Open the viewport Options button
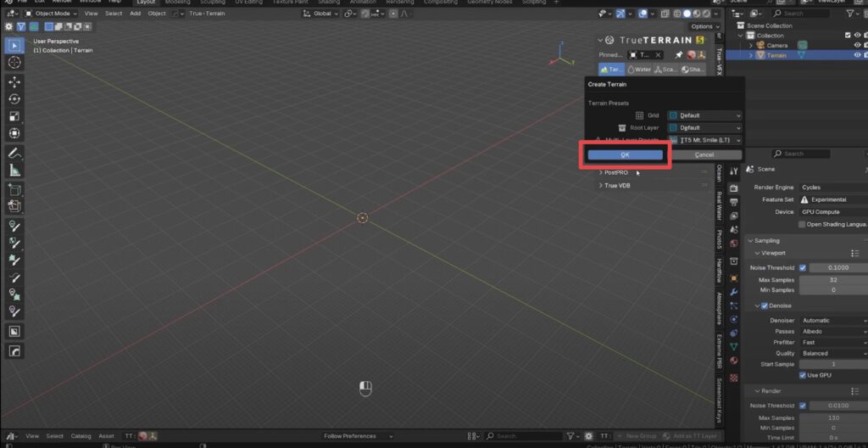 (x=704, y=26)
